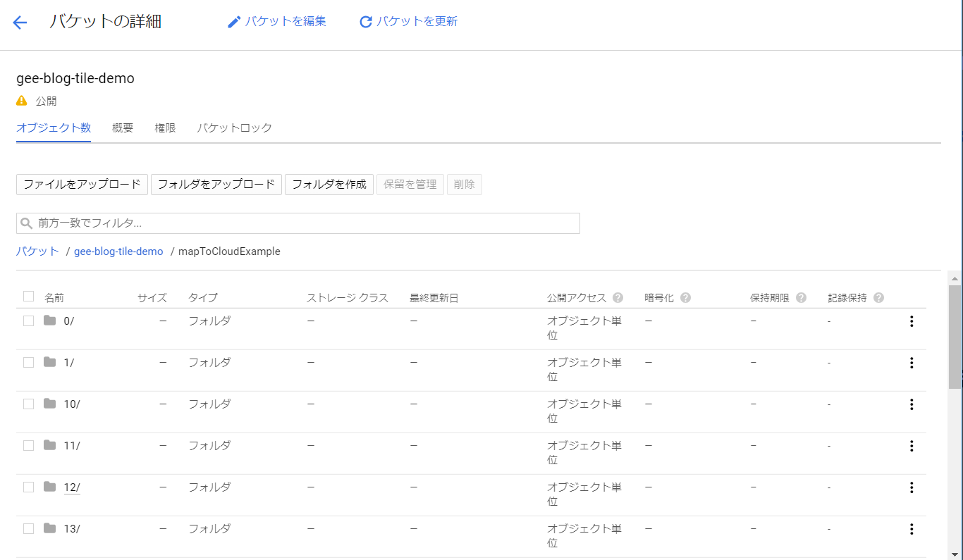Open three-dot menu for folder 13/
This screenshot has height=560, width=963.
pos(912,529)
